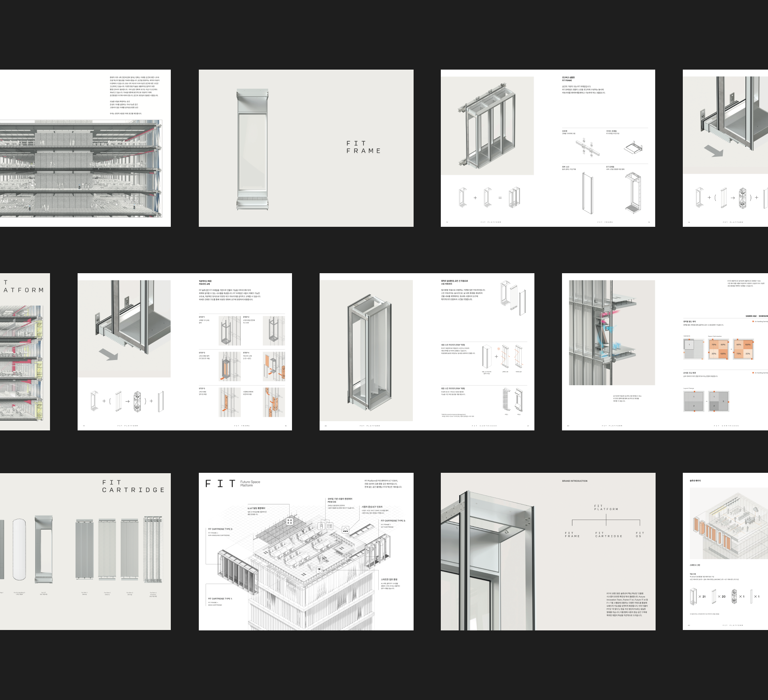Click the FIT PLATFORM root node in the hierarchy
This screenshot has width=768, height=700.
click(606, 508)
